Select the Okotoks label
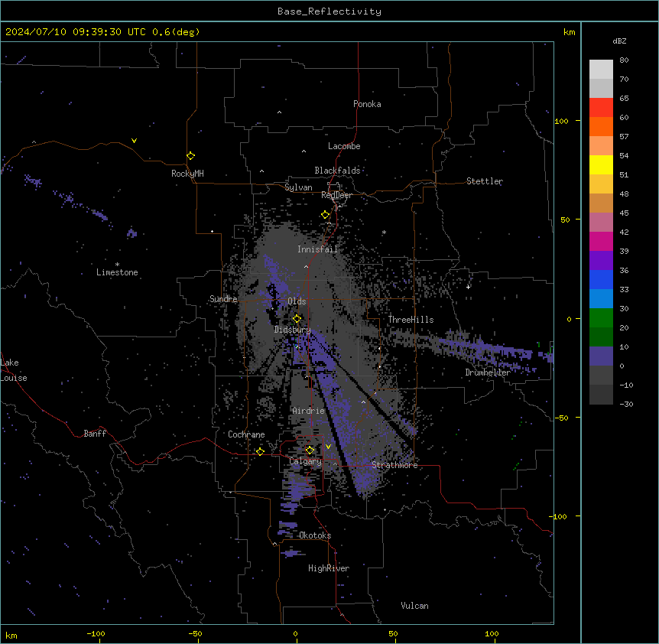This screenshot has height=644, width=659. click(x=315, y=535)
